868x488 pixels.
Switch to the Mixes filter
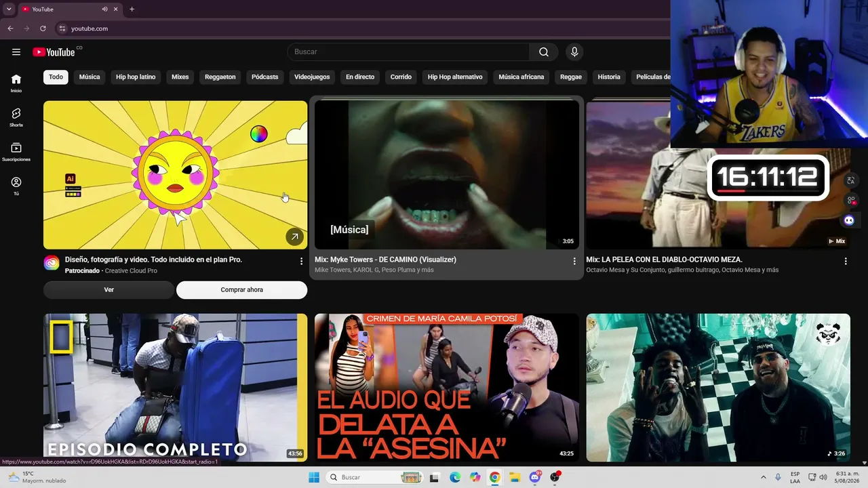180,77
